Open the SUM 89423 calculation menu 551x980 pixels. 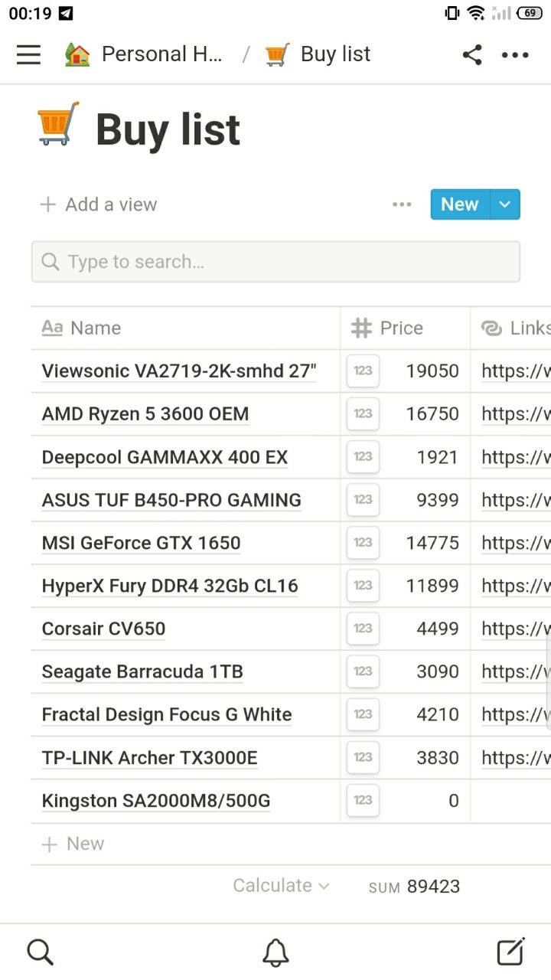(414, 887)
